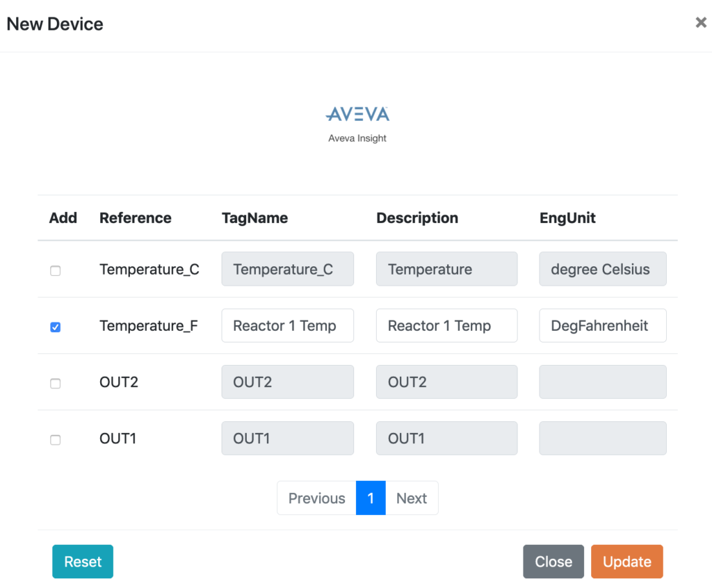Click the empty EngUnit field for OUT1
This screenshot has height=588, width=712.
(603, 438)
